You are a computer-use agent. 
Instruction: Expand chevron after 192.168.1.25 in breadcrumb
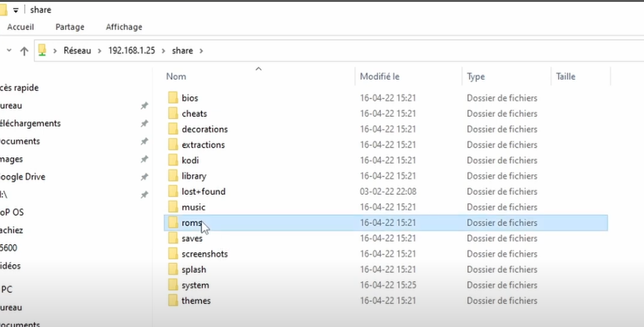point(164,51)
